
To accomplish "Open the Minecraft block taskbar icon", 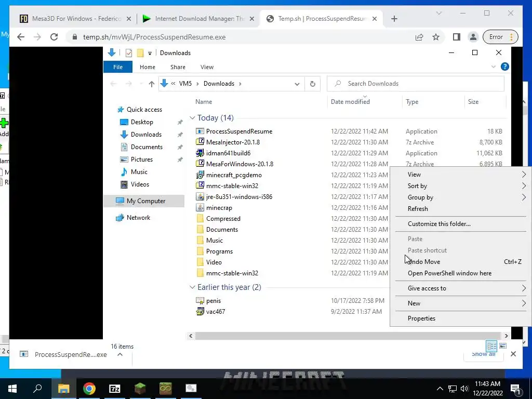I will (140, 389).
